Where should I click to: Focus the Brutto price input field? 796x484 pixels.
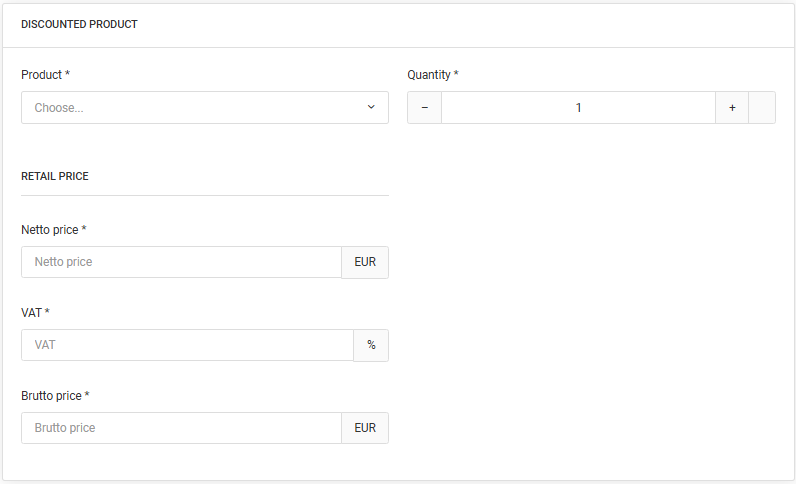(181, 428)
